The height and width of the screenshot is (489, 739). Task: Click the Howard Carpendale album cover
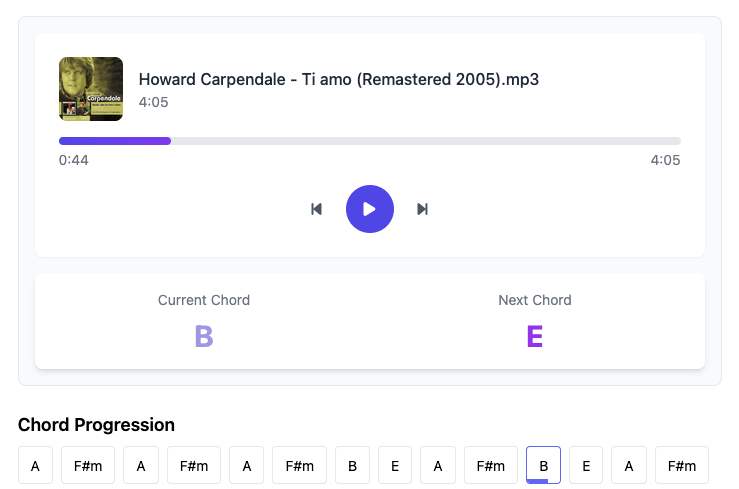[91, 89]
